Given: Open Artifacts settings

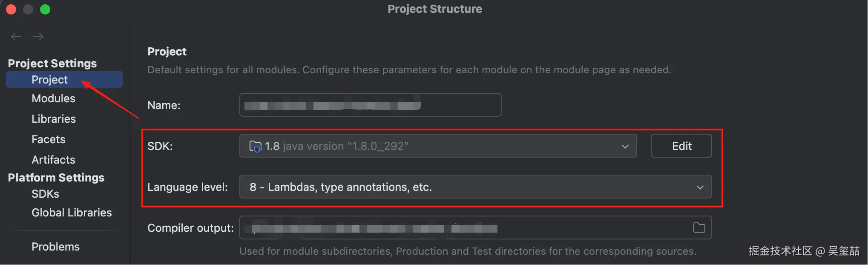Looking at the screenshot, I should click(53, 160).
